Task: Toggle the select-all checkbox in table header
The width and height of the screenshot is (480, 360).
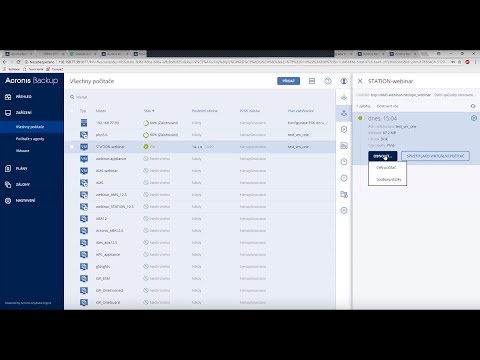Action: (72, 110)
